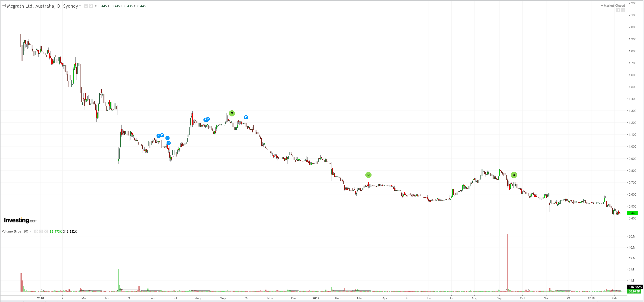Click the maximize pane double-arrow icon
The image size is (644, 302).
pyautogui.click(x=623, y=10)
